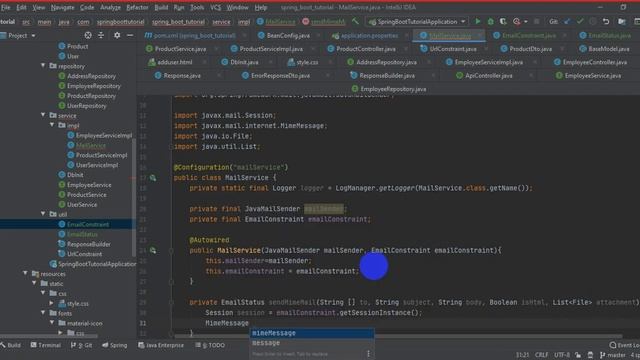Image resolution: width=640 pixels, height=360 pixels.
Task: Click gutter icon beside MailService constructor
Action: pyautogui.click(x=153, y=251)
